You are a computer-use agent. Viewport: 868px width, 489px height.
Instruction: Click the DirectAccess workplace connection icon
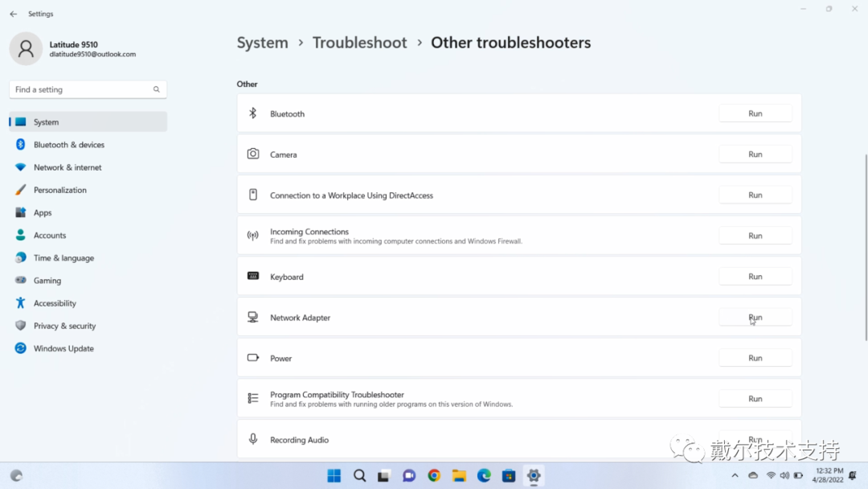(253, 195)
